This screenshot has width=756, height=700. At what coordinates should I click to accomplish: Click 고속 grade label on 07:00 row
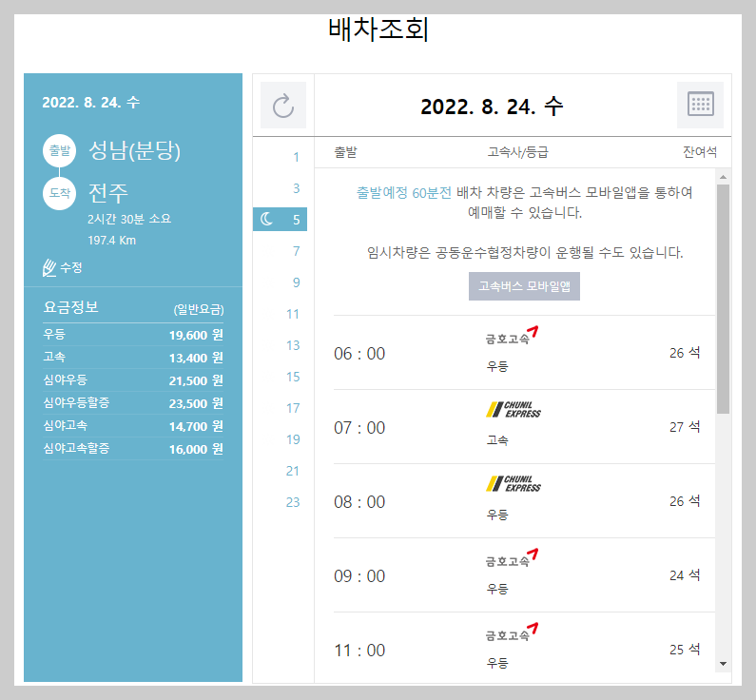click(x=497, y=440)
